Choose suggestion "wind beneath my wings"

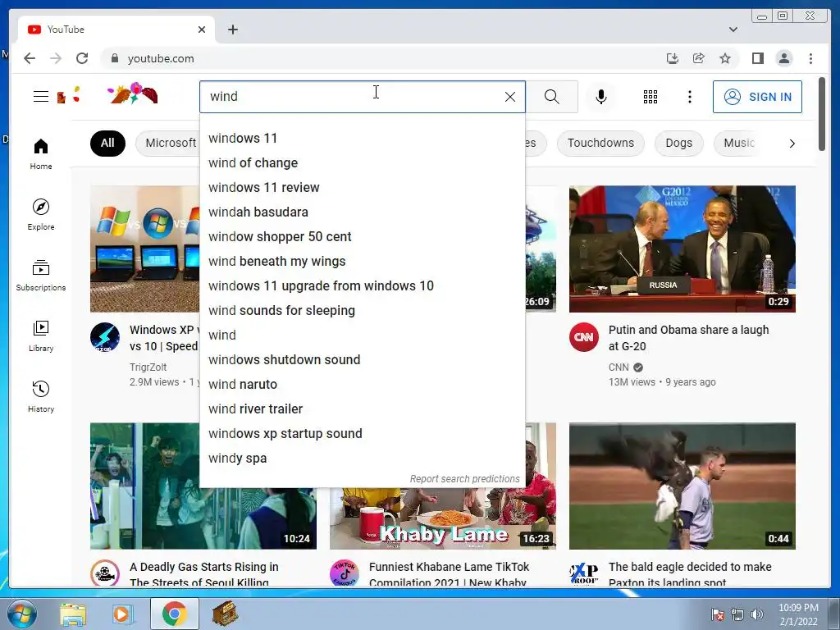(362, 262)
